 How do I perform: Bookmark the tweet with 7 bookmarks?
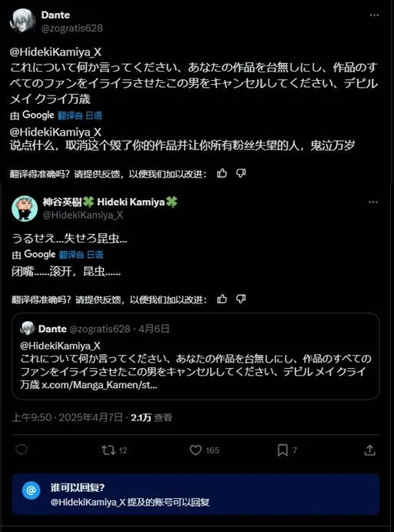282,450
